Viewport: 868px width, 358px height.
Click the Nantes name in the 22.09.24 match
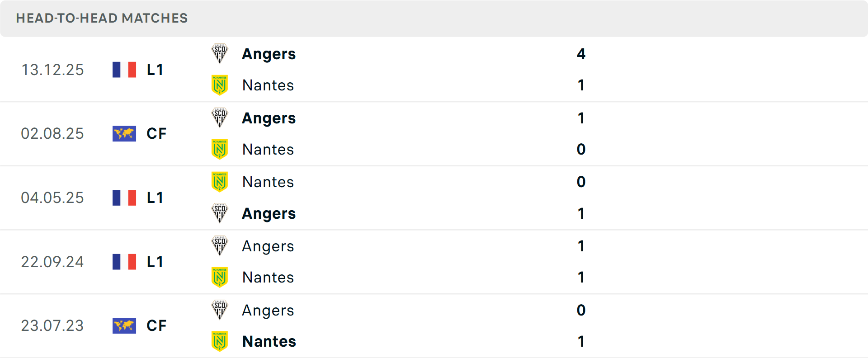coord(268,277)
